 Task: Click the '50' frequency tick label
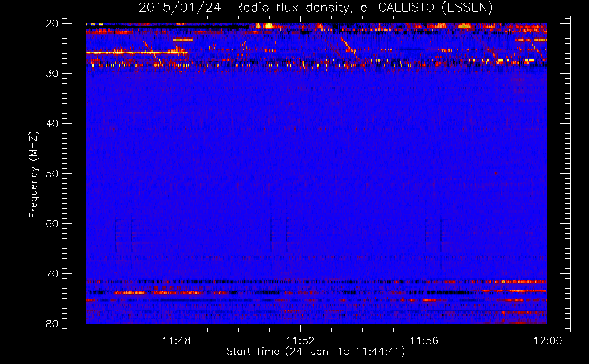click(52, 174)
